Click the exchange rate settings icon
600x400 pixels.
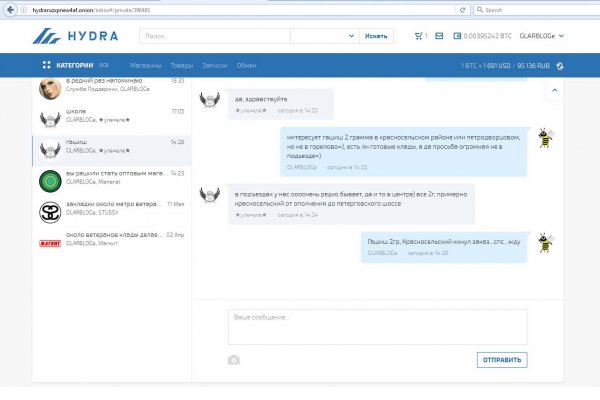coord(559,66)
